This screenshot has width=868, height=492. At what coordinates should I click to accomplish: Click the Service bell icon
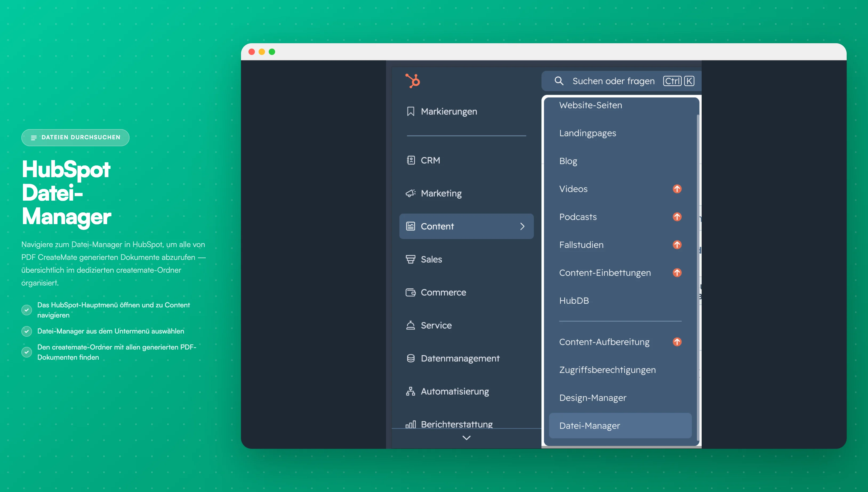pos(411,325)
